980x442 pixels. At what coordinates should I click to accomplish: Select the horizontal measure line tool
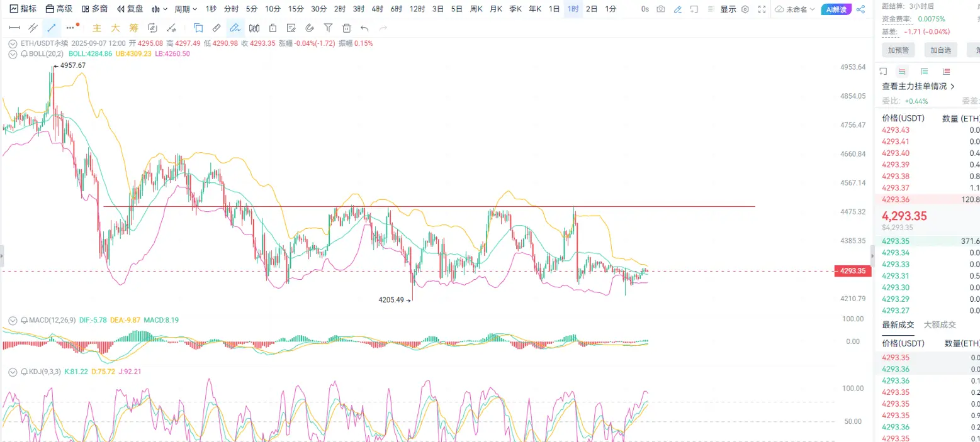pos(14,28)
